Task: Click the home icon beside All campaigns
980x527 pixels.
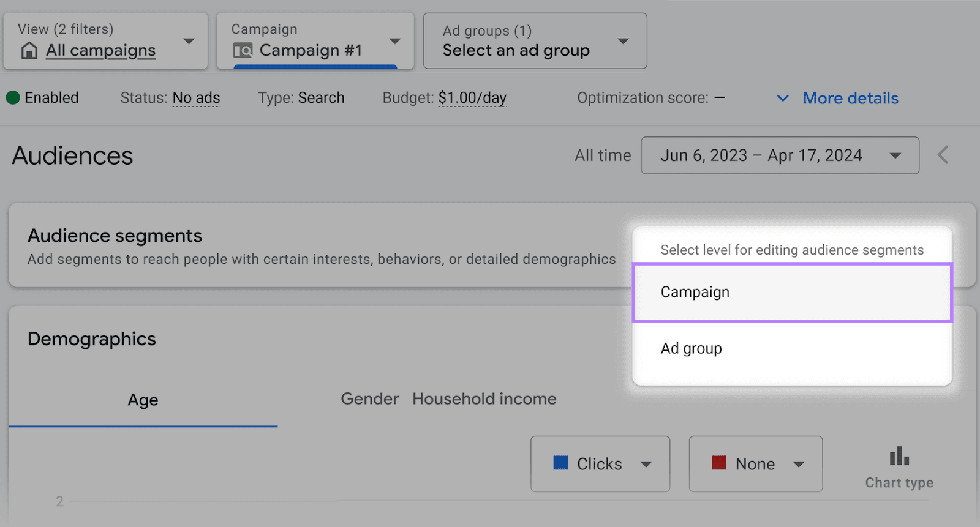Action: 29,50
